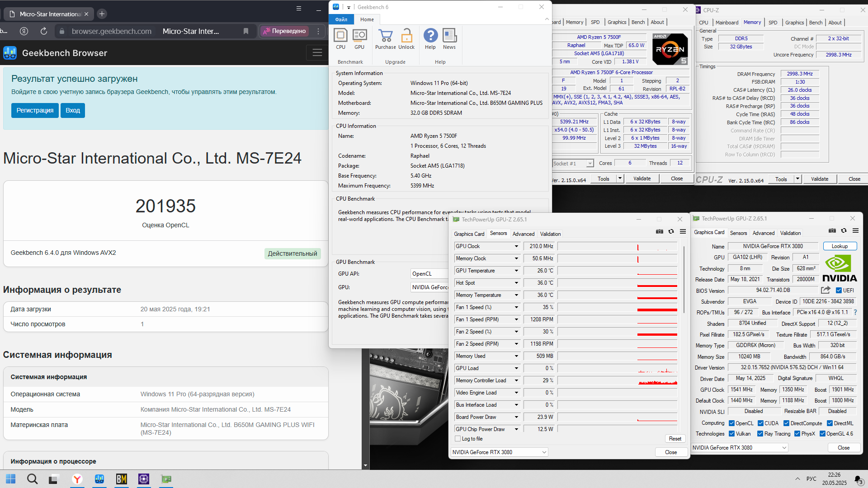Switch to Advanced tab in GPU-Z Sensors window
Screen dimensions: 868x488
[524, 234]
